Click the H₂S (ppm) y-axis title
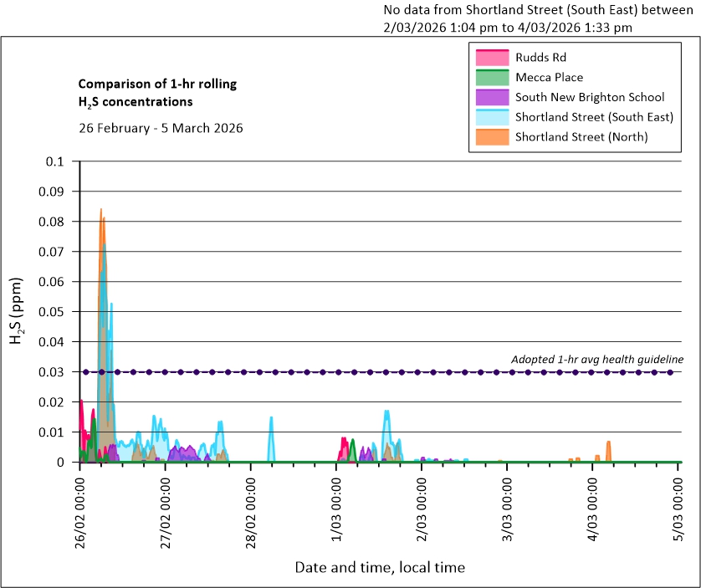Image resolution: width=701 pixels, height=588 pixels. (x=18, y=311)
